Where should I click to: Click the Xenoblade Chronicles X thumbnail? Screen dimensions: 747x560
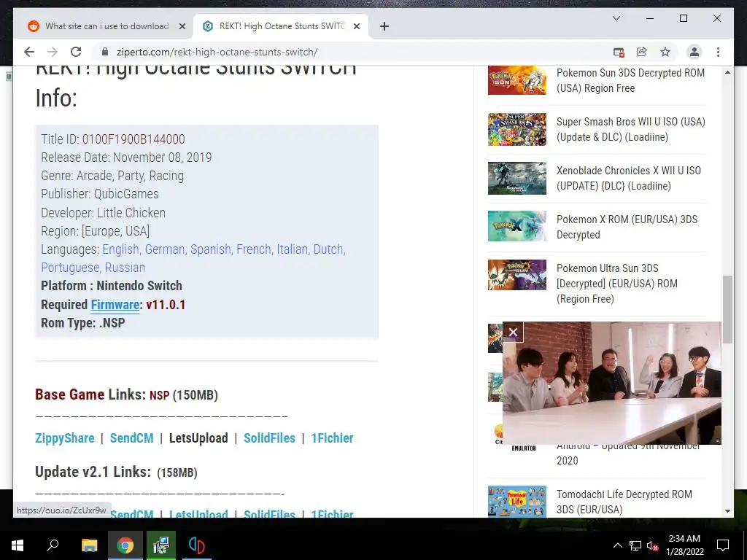click(x=517, y=178)
